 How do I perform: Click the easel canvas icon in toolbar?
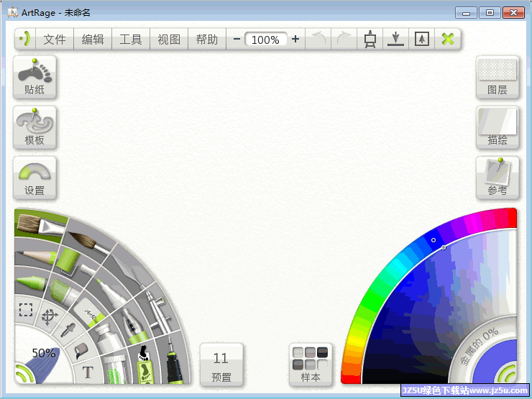click(370, 40)
